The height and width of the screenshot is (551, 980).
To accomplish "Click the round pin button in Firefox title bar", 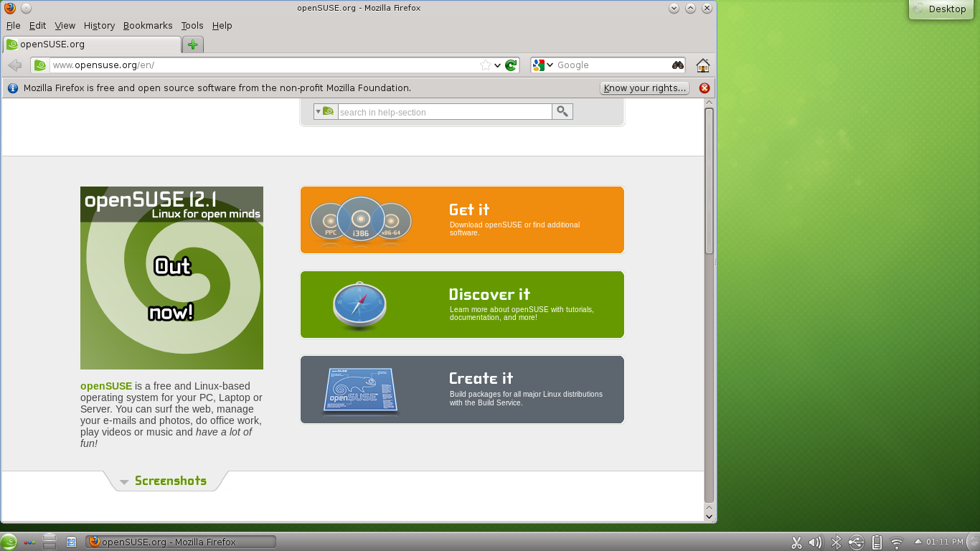I will (x=26, y=9).
